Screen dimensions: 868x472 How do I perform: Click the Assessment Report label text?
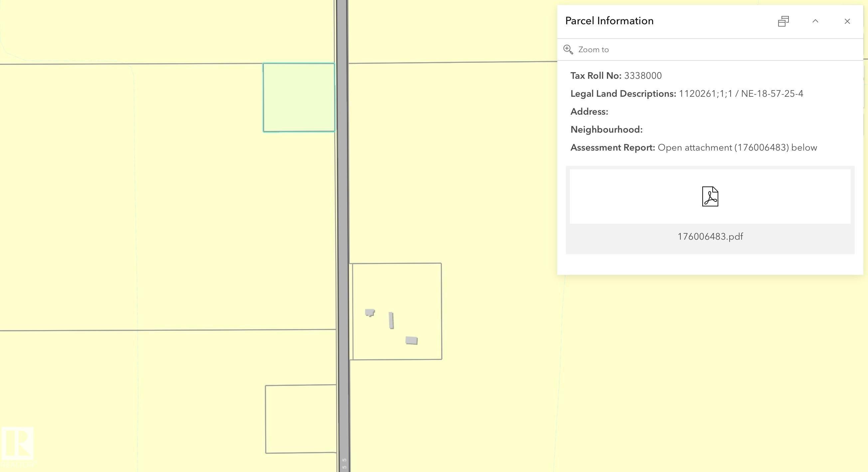pyautogui.click(x=612, y=147)
